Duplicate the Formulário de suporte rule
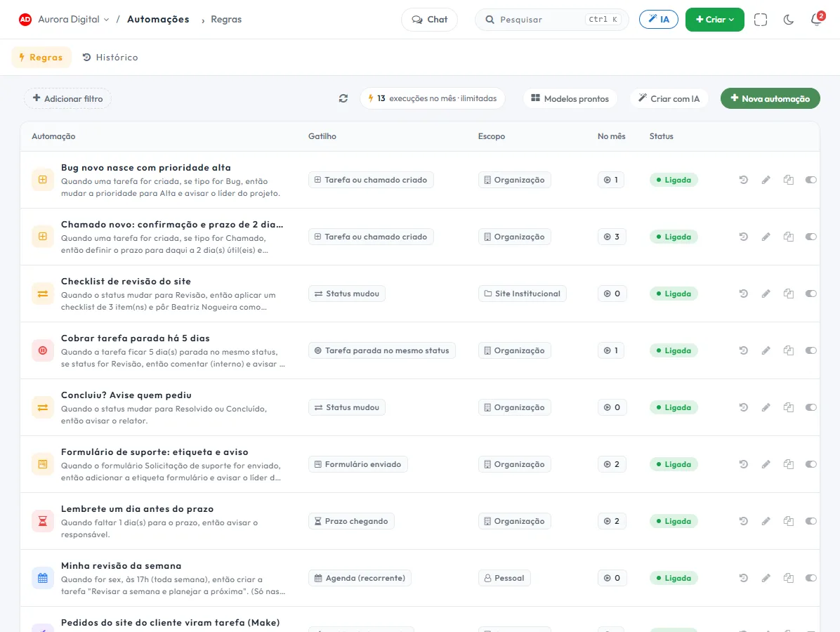 (789, 464)
